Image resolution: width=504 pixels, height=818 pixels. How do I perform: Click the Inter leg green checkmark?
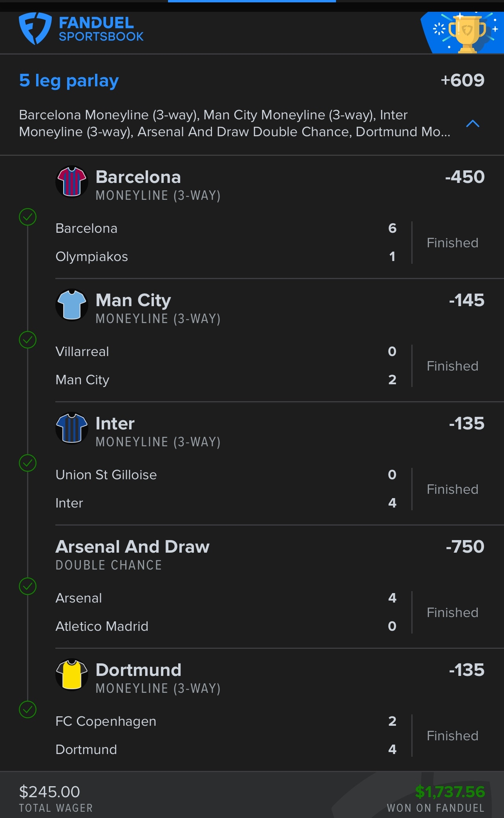(x=28, y=463)
